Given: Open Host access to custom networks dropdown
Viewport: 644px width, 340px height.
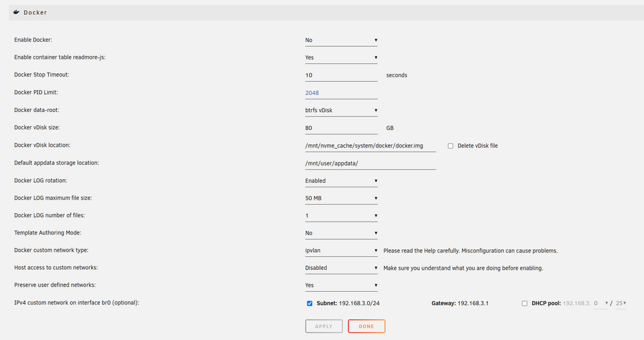Looking at the screenshot, I should tap(341, 268).
